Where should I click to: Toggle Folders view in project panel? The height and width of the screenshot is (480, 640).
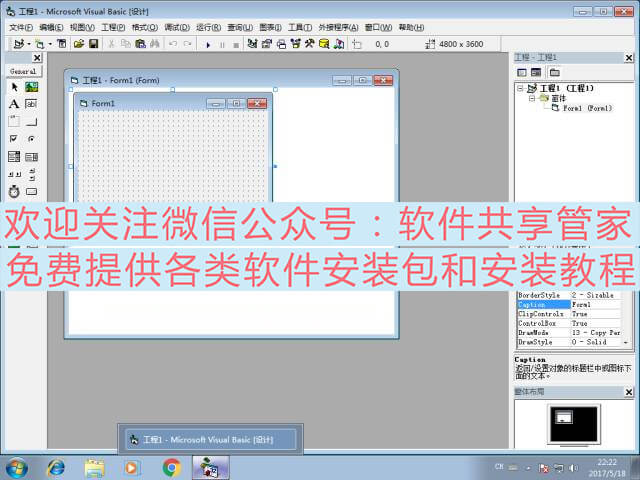tap(554, 73)
